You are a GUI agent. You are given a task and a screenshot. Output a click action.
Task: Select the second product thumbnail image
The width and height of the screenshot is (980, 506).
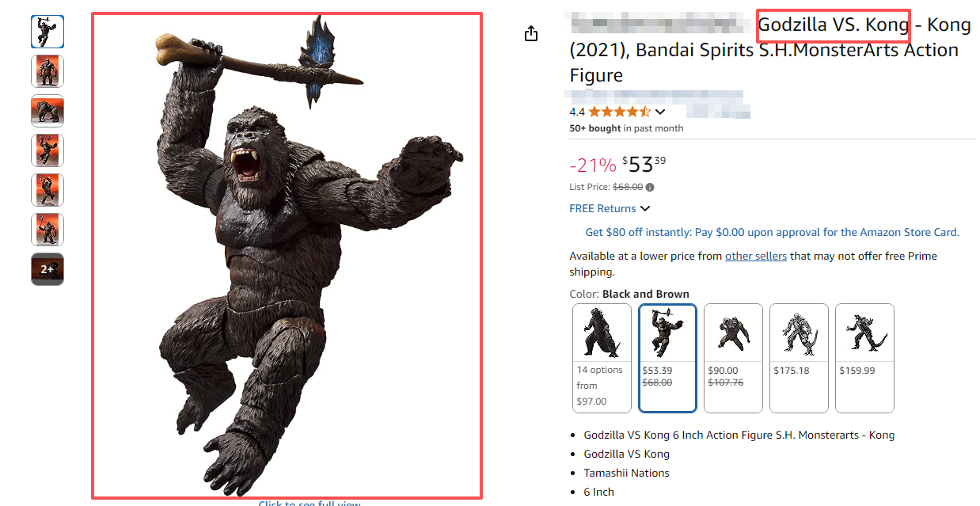tap(47, 71)
